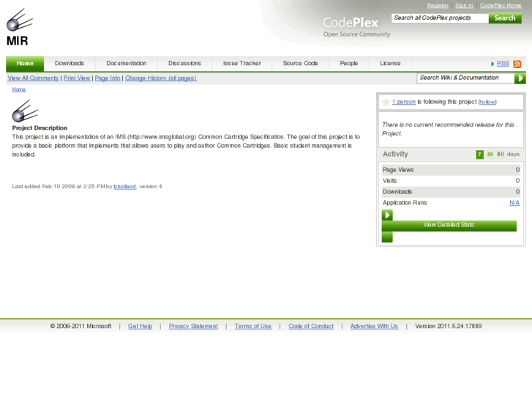Click the Visits activity row
The height and width of the screenshot is (399, 532).
tap(451, 181)
